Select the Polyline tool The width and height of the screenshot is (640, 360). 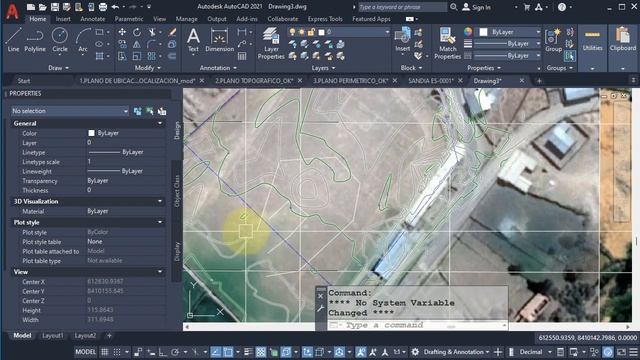click(x=35, y=40)
